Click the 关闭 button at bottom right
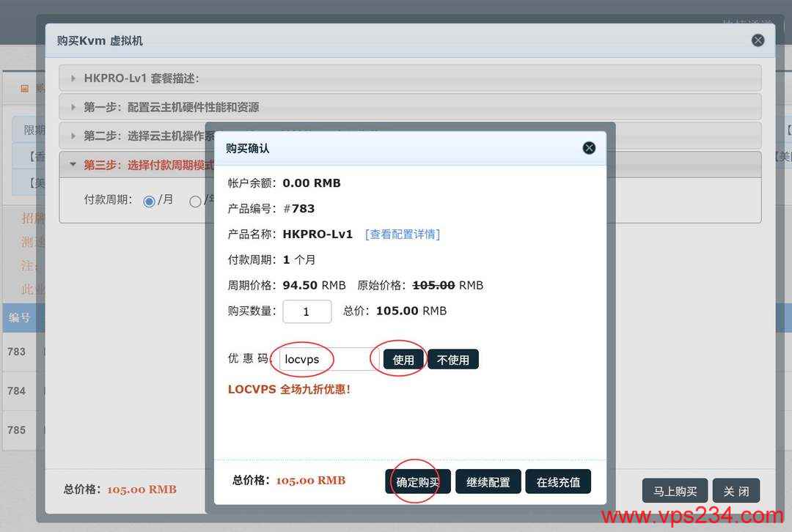Screen dimensions: 792x532 736,490
